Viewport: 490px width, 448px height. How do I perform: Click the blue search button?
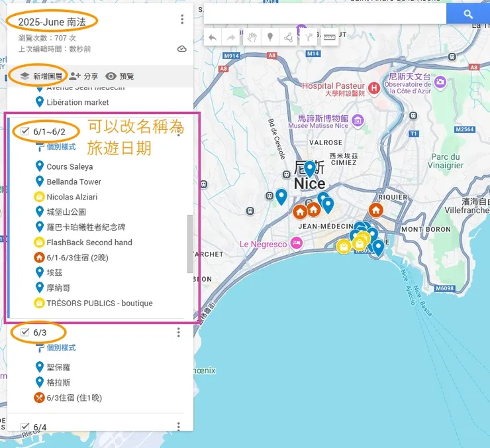pyautogui.click(x=467, y=14)
